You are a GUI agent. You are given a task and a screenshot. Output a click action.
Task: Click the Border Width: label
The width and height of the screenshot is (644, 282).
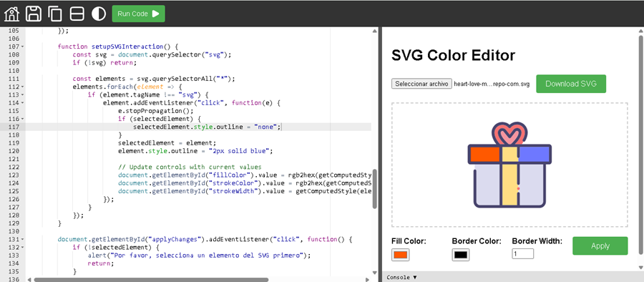537,241
